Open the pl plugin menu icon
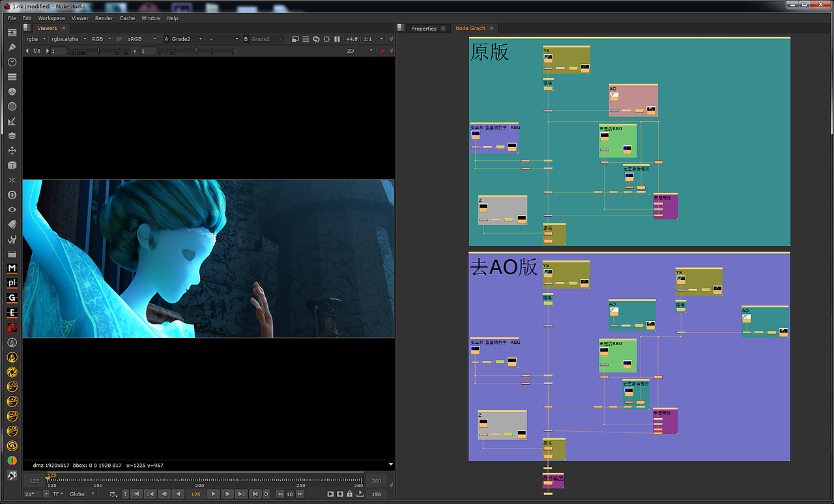The image size is (834, 504). [12, 283]
